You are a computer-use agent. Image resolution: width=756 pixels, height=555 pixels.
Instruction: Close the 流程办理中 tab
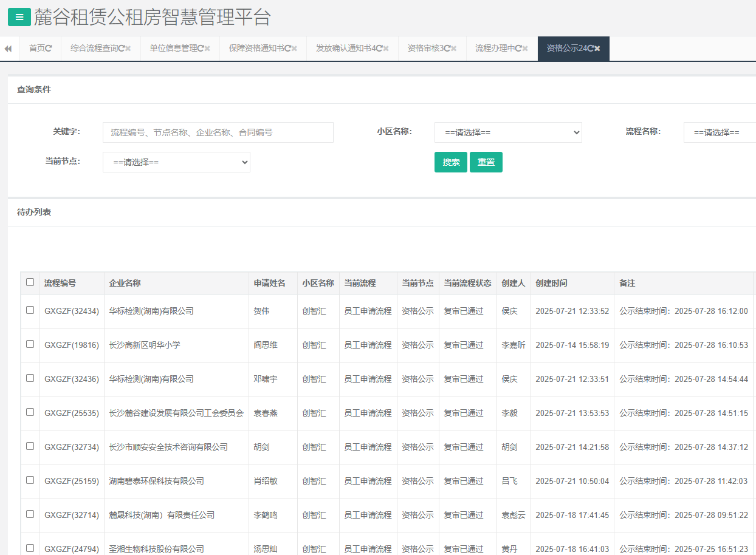pos(526,49)
